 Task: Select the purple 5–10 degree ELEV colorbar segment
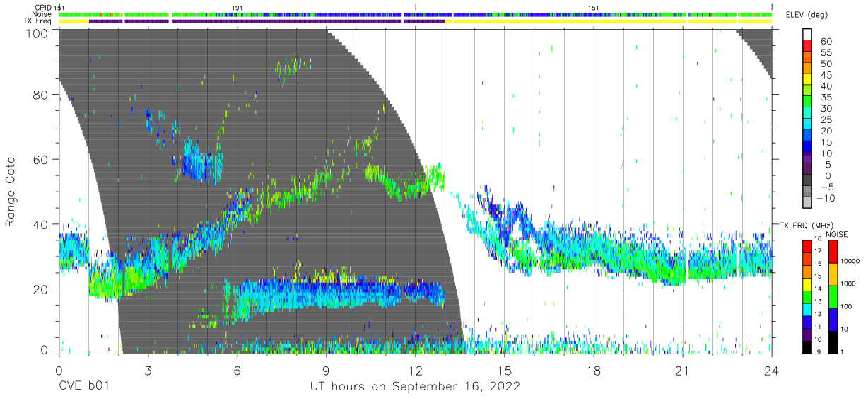pos(807,158)
